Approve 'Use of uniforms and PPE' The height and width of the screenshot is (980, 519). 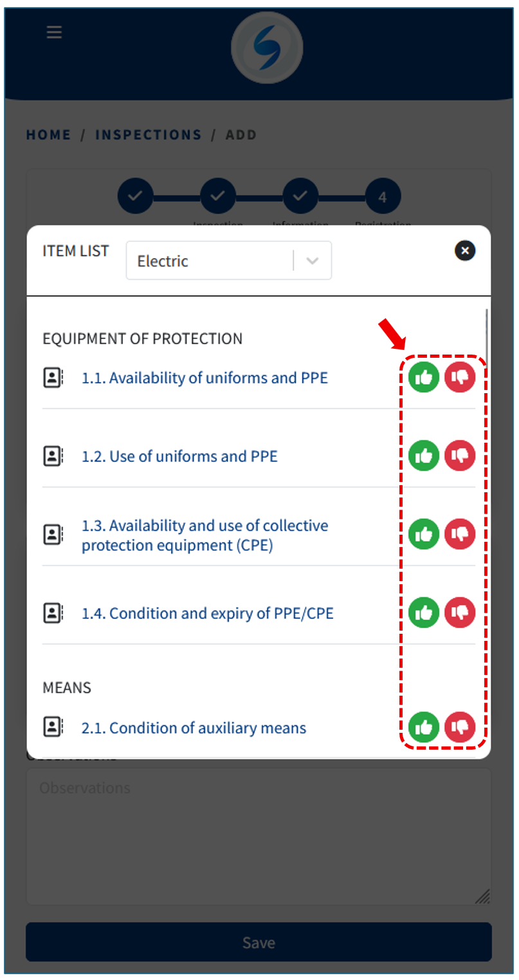pyautogui.click(x=424, y=456)
